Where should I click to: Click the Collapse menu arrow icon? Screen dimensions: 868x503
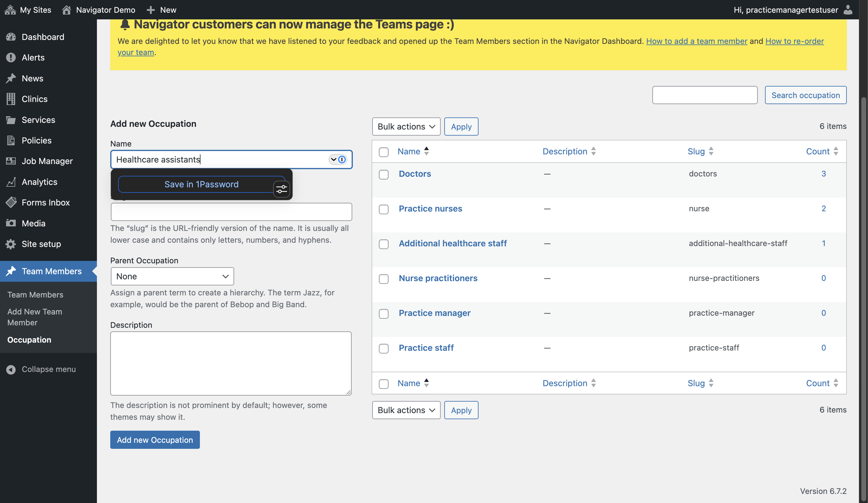pyautogui.click(x=11, y=370)
